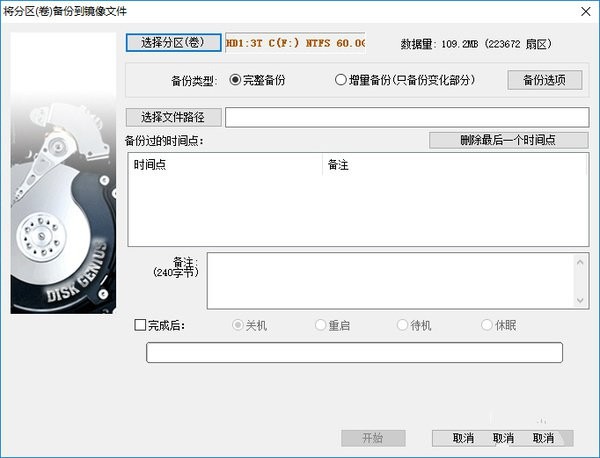Click the 数据量 109.2MB text
600x458 pixels.
(476, 44)
